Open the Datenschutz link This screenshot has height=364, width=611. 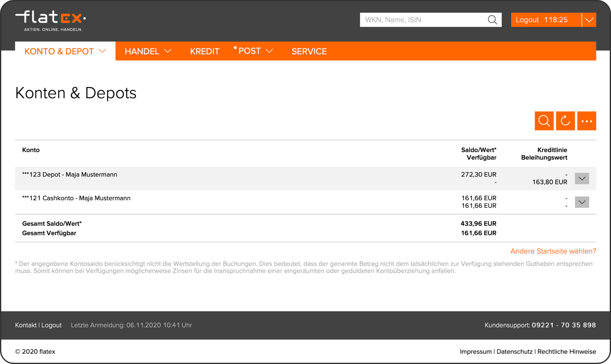(x=514, y=352)
